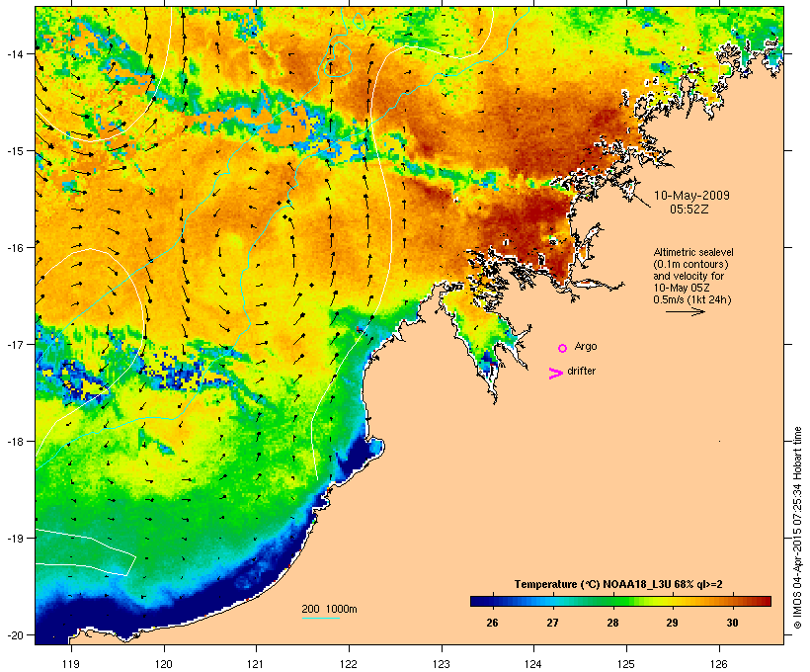Click the '0.5m/s (1kt 24h)' text
Screen dimensions: 810x672
pyautogui.click(x=692, y=299)
